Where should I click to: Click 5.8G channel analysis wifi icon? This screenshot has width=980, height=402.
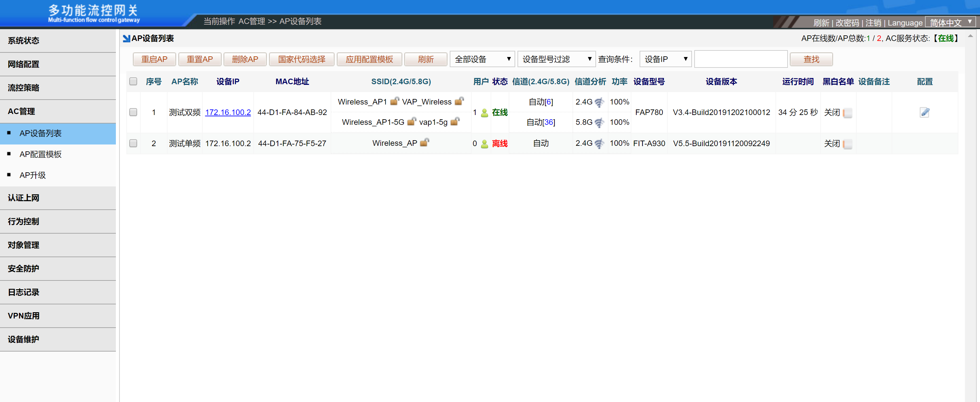599,123
